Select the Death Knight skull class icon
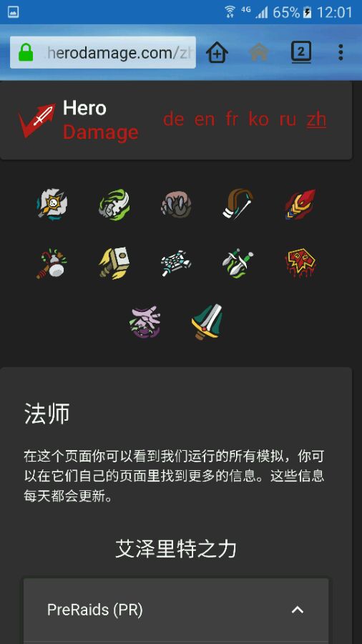362x644 pixels. (x=52, y=204)
